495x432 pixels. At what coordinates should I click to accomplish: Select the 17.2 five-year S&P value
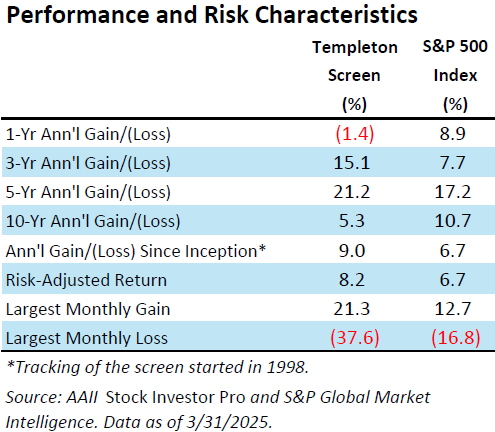click(453, 192)
